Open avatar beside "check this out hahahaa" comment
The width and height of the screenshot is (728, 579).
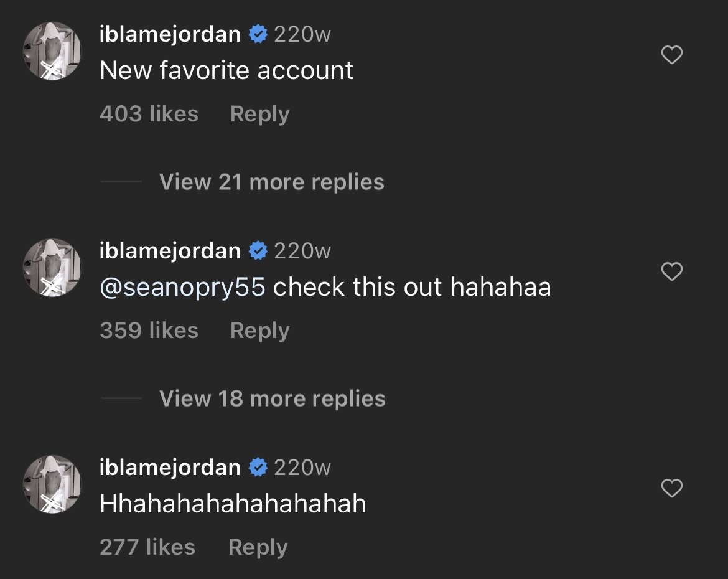(52, 268)
